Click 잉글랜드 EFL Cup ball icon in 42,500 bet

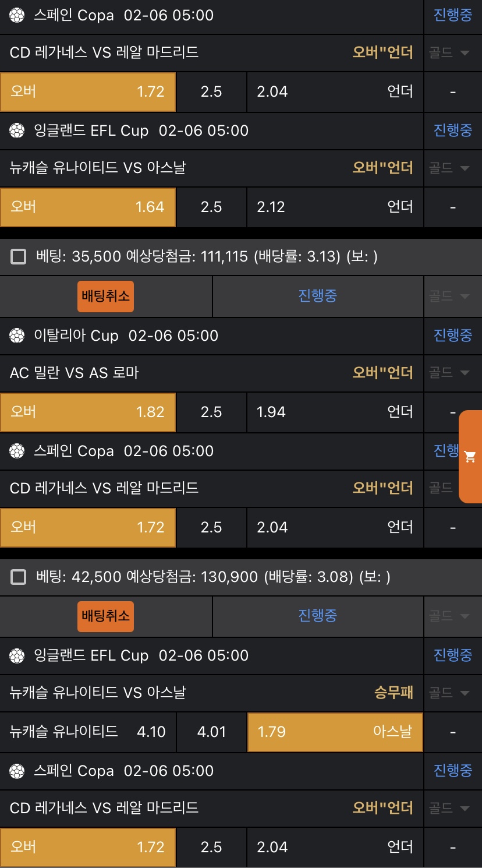click(17, 655)
